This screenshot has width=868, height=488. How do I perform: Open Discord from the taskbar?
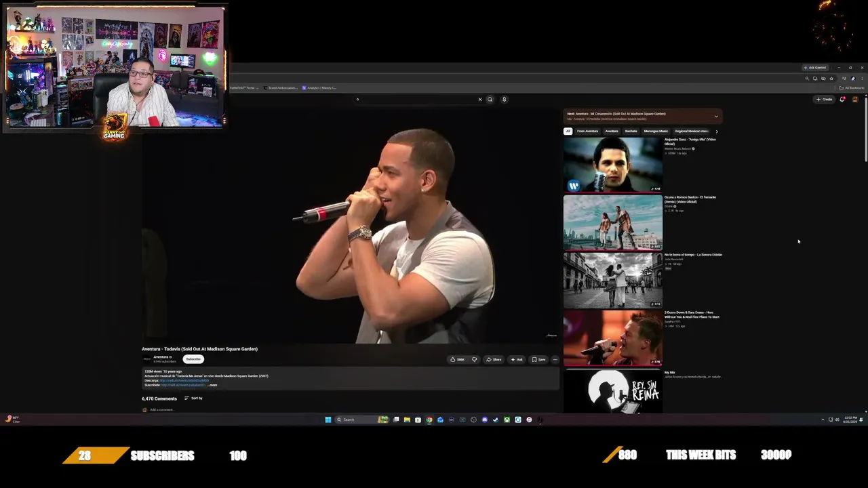click(484, 420)
